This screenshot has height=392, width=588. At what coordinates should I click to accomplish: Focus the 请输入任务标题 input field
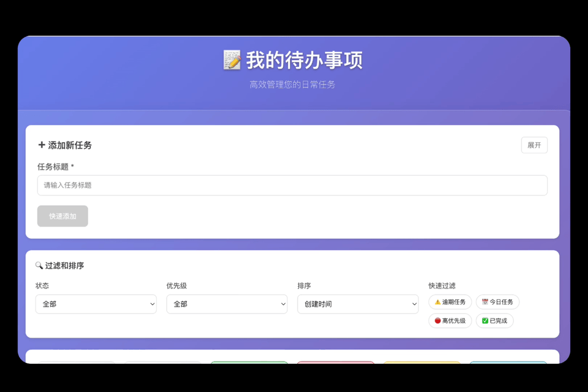[292, 185]
